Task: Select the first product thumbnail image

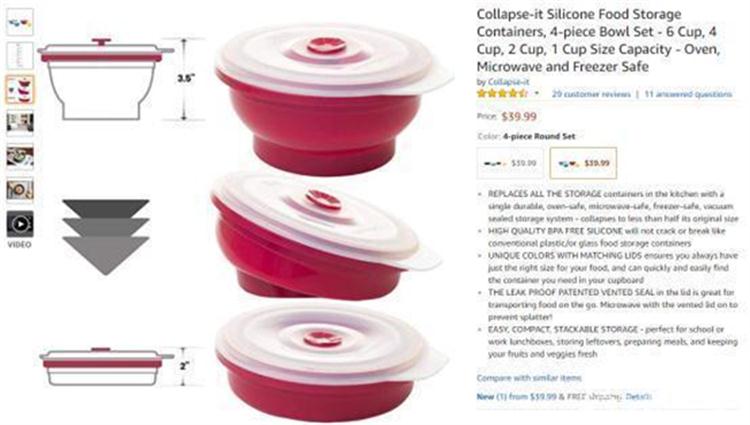Action: pos(20,22)
